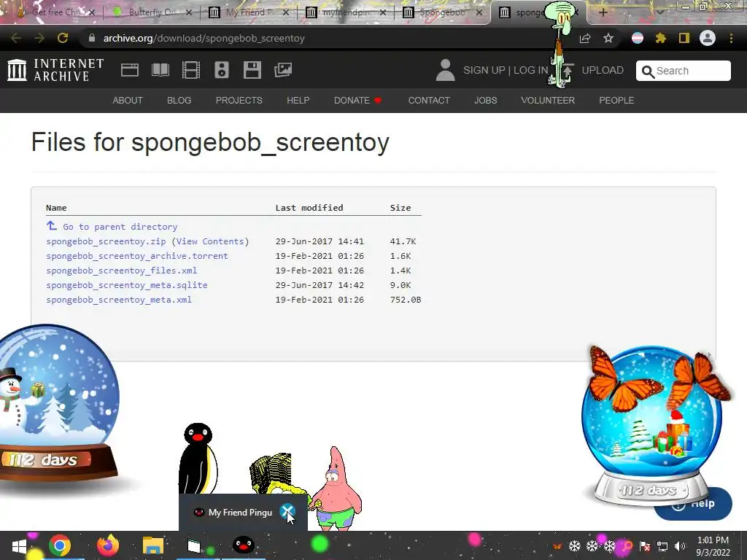View site info lock icon

92,38
